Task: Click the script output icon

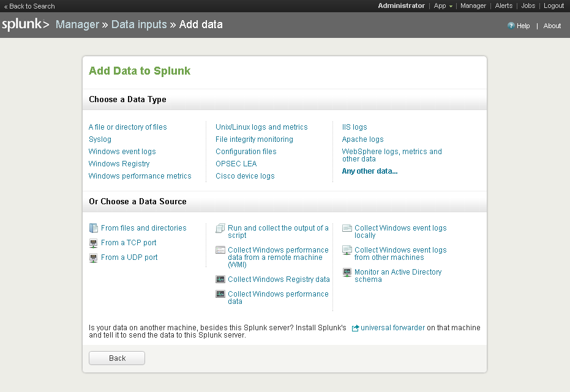Action: point(220,228)
